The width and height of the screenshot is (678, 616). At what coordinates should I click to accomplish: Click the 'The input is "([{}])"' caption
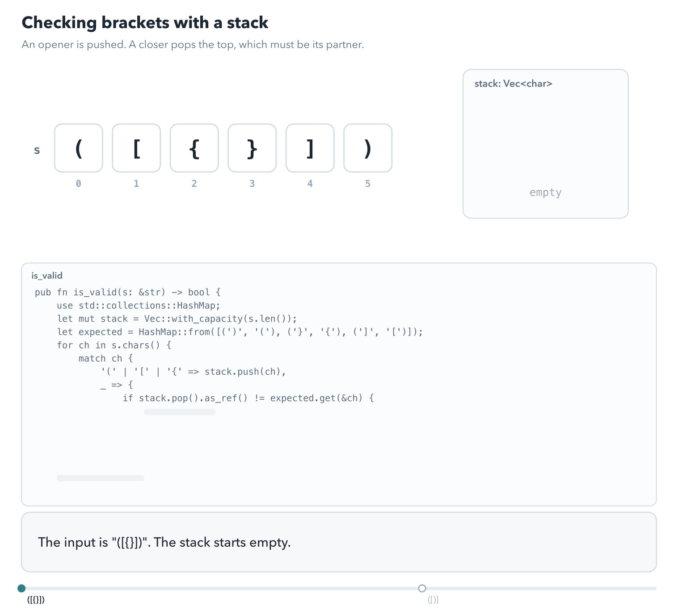164,542
